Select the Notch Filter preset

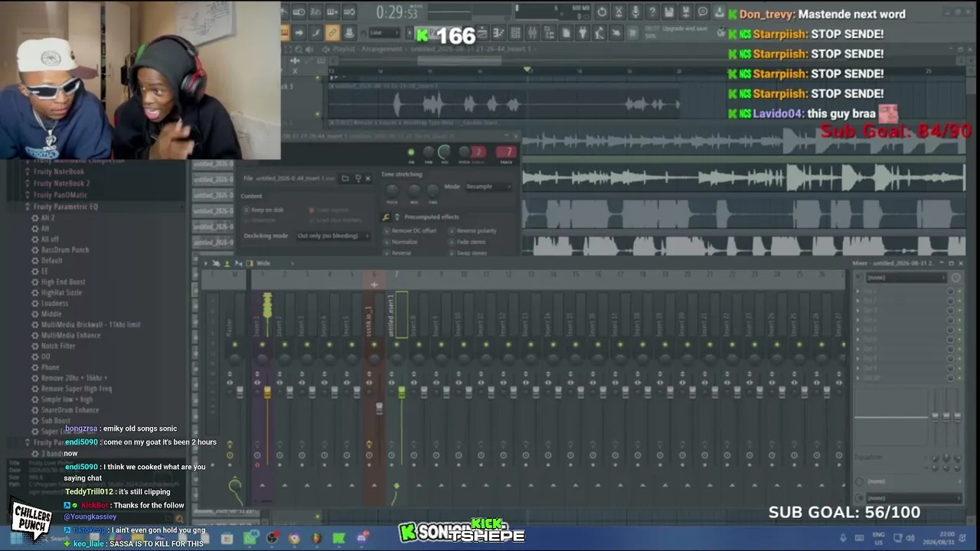click(x=58, y=346)
